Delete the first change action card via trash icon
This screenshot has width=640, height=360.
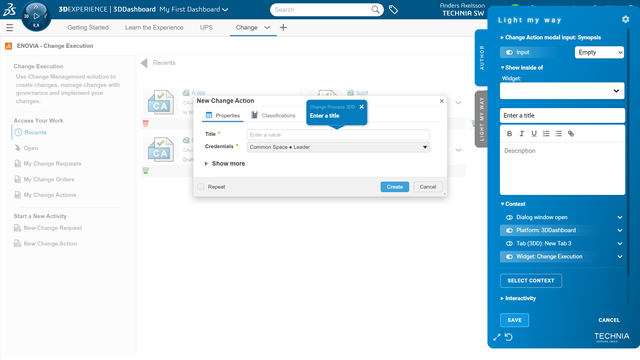[146, 123]
